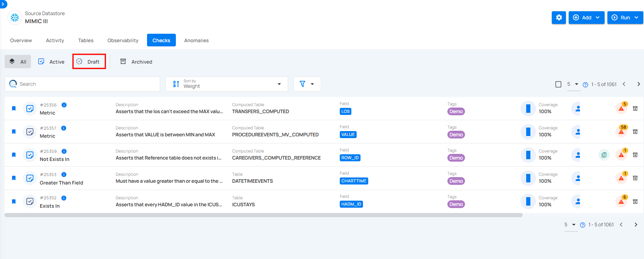The height and width of the screenshot is (259, 644).
Task: Filter checks by Active
Action: 51,61
